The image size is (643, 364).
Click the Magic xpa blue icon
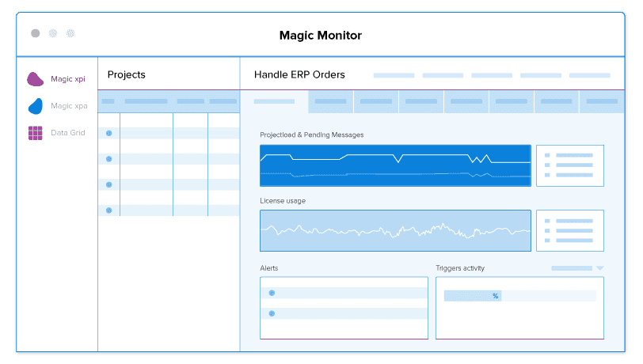[x=36, y=106]
